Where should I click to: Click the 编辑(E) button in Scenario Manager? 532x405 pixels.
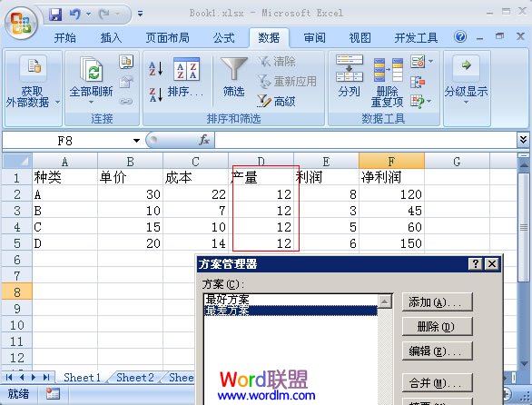coord(438,351)
